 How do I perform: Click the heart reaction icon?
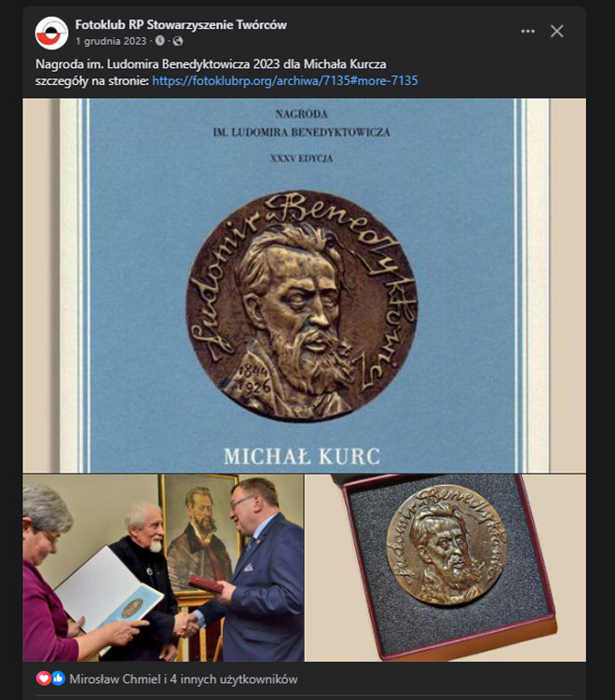point(43,679)
